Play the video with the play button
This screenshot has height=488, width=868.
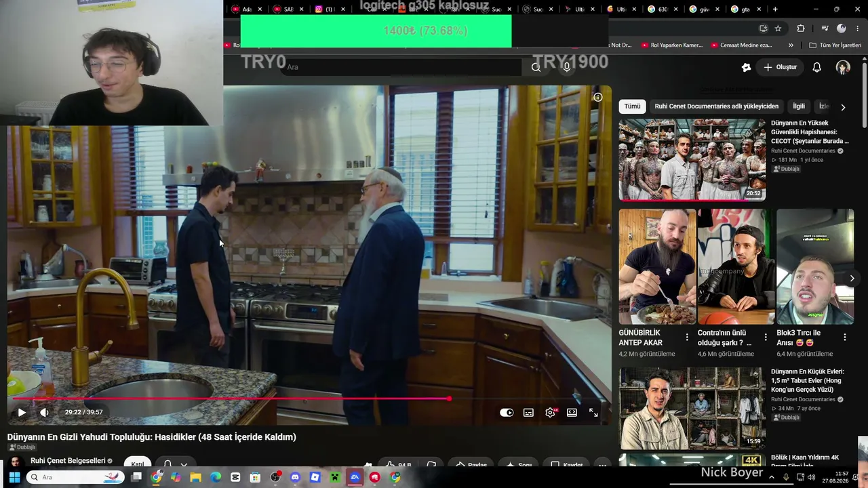[22, 412]
